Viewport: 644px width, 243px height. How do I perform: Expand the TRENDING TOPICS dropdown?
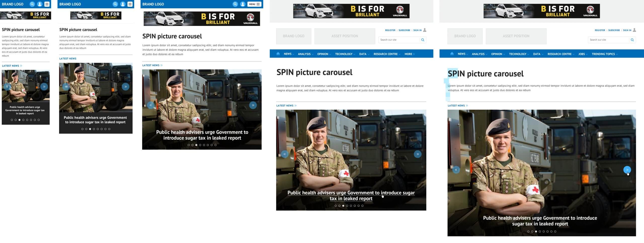(604, 54)
